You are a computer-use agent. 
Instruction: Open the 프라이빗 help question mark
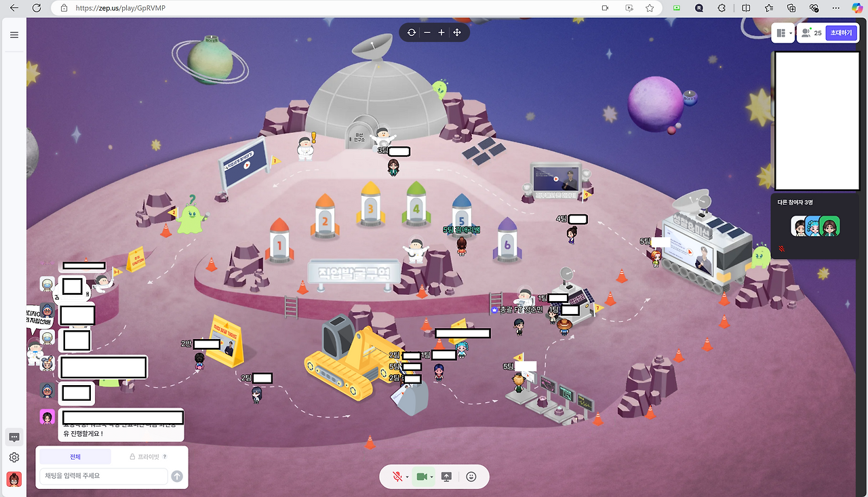165,457
